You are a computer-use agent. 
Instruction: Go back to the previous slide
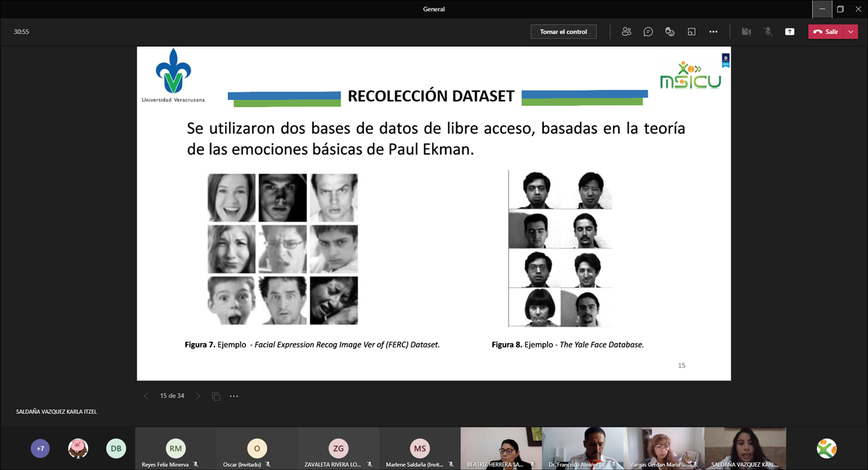click(146, 396)
